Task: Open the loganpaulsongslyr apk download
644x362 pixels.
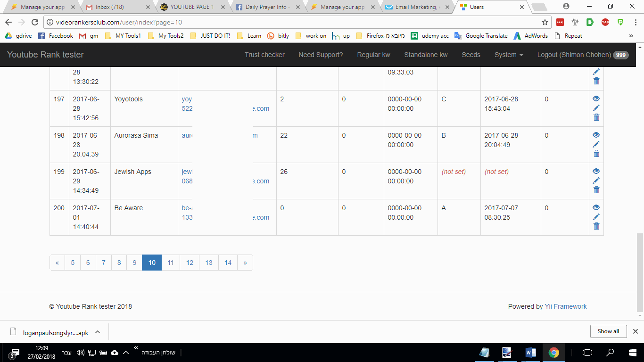Action: (49, 332)
